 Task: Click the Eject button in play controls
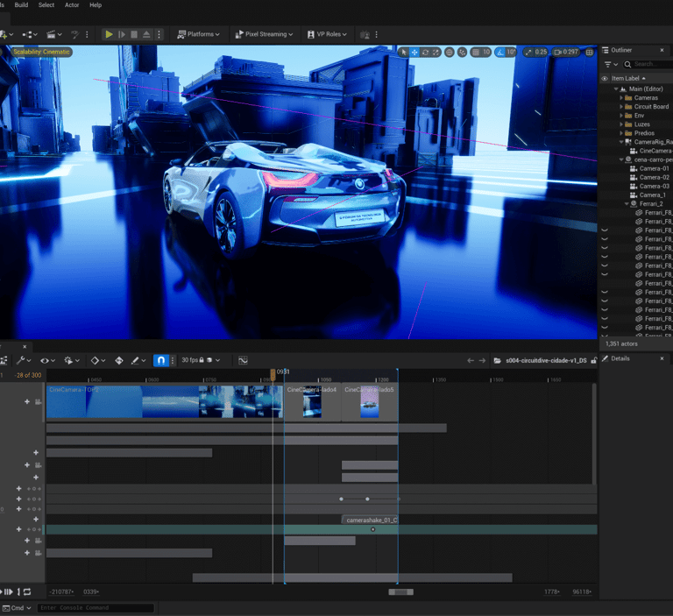[146, 34]
